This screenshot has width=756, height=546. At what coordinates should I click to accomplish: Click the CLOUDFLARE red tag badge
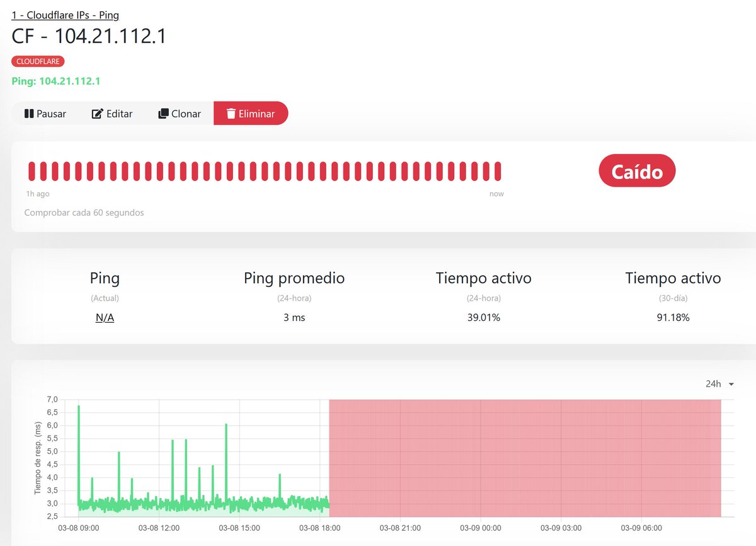click(x=38, y=61)
